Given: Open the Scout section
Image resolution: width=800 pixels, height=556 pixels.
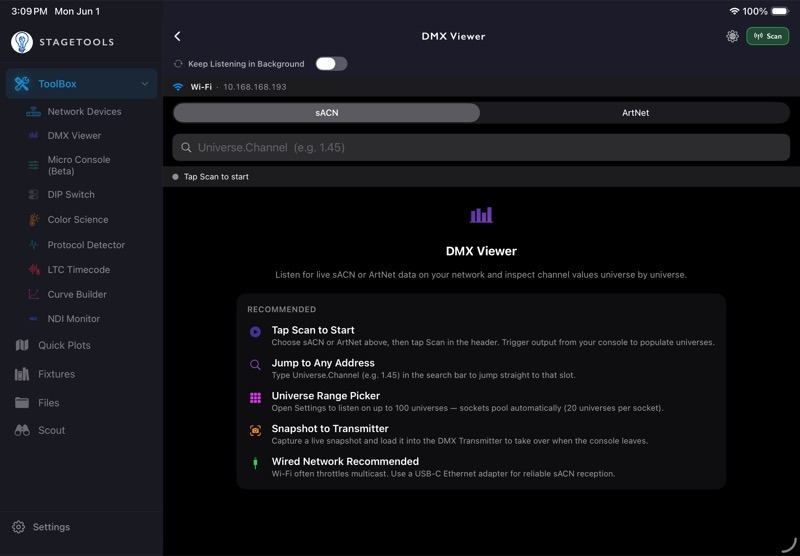Looking at the screenshot, I should click(52, 430).
